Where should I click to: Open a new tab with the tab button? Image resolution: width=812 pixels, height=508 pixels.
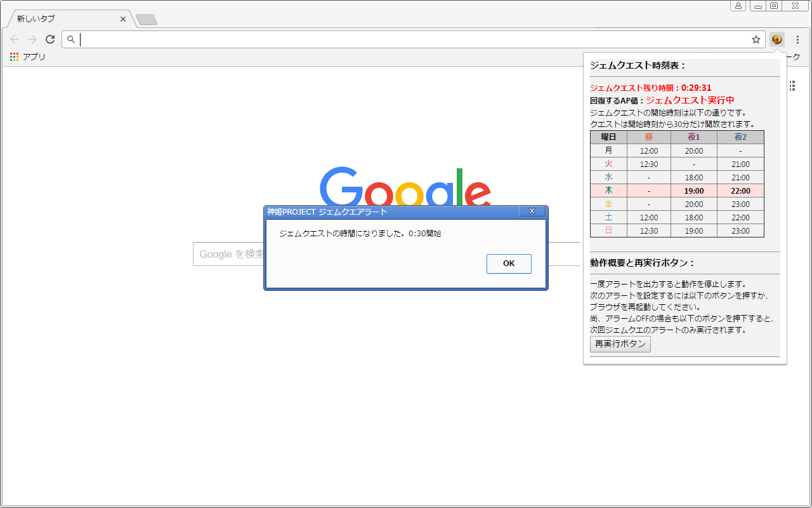[x=147, y=20]
